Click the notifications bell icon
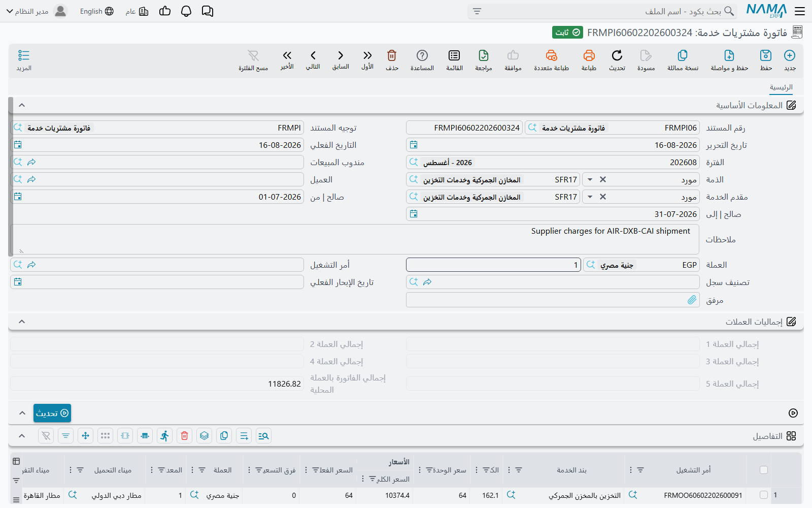Image resolution: width=812 pixels, height=508 pixels. coord(186,11)
